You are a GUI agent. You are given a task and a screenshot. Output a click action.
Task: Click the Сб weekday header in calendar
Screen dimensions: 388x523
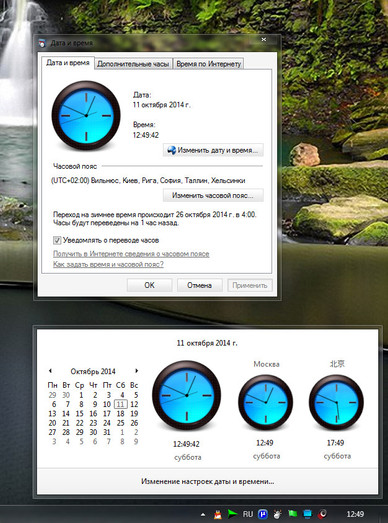120,385
